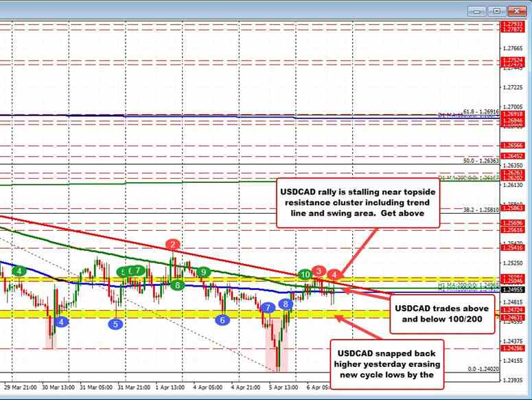
Task: Select the 1.26452 red price tag
Action: pos(512,156)
